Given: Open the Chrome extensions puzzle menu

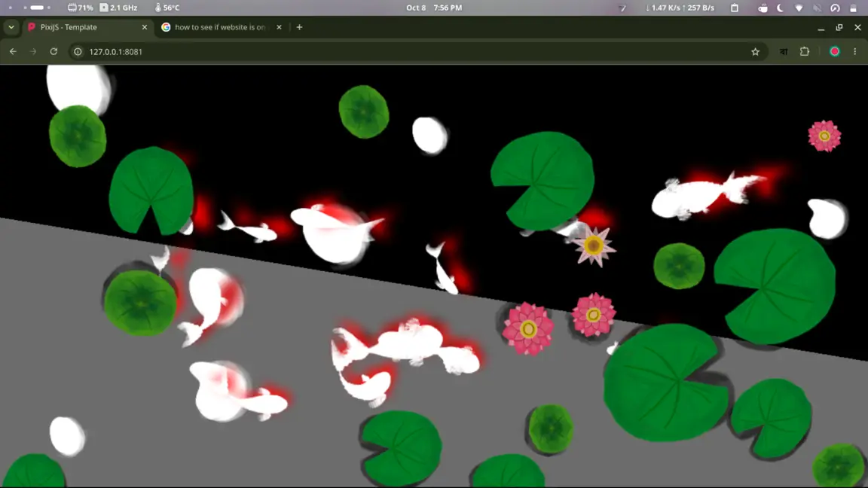Looking at the screenshot, I should coord(805,51).
